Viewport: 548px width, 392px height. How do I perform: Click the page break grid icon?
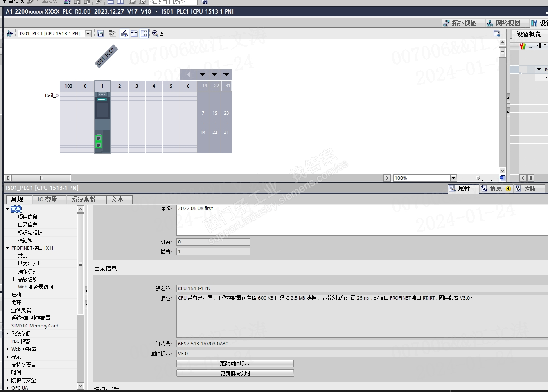pos(134,34)
